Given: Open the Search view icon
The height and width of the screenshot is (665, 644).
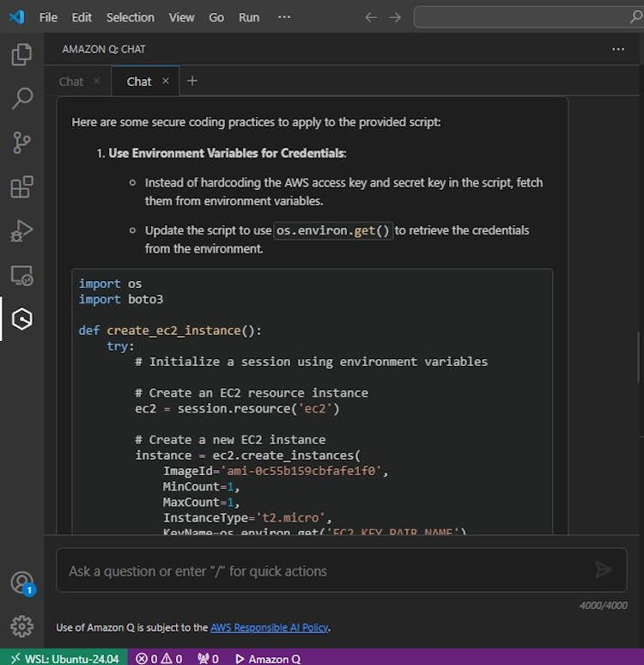Looking at the screenshot, I should click(x=21, y=99).
